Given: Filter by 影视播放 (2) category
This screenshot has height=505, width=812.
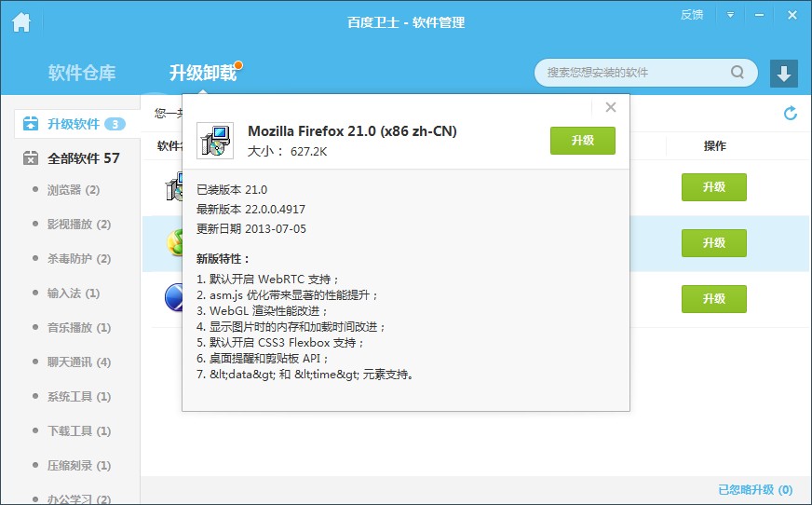Looking at the screenshot, I should tap(79, 225).
